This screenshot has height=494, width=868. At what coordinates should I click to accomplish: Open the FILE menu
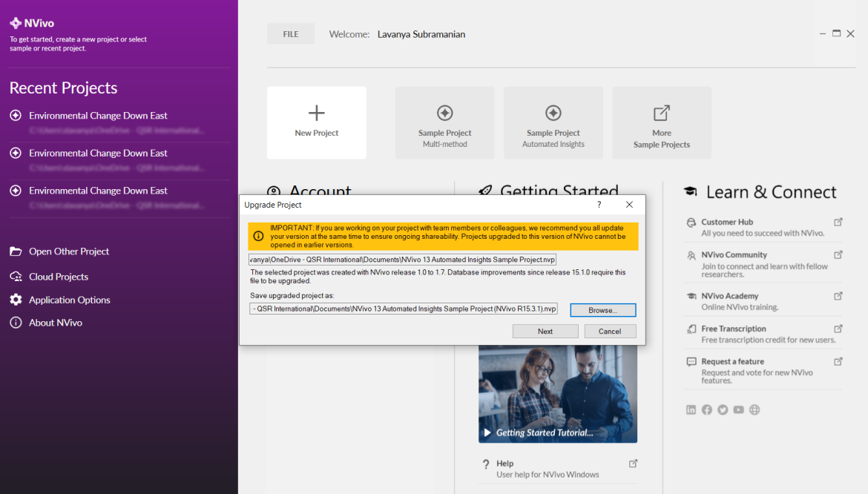[291, 34]
